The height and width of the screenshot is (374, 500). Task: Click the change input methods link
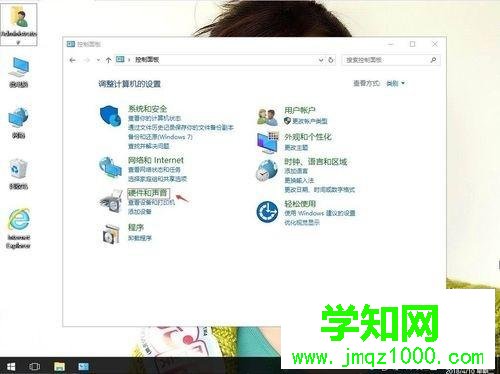[x=299, y=180]
